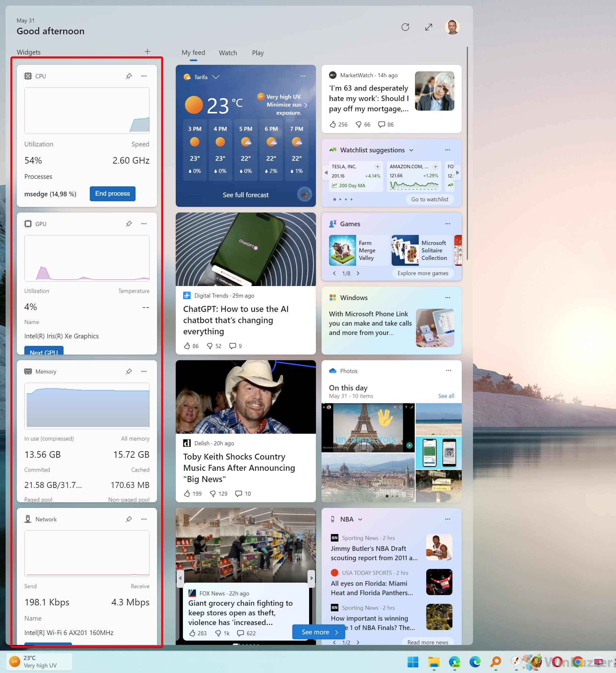Viewport: 616px width, 673px height.
Task: Click Go to watchlist button
Action: tap(430, 199)
